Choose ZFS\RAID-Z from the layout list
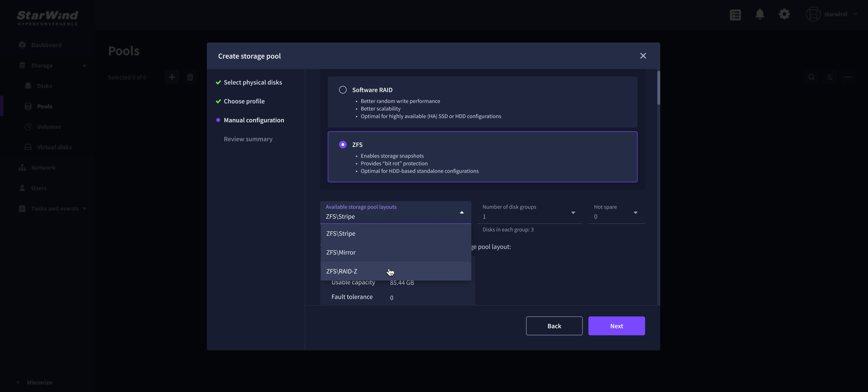 point(396,271)
